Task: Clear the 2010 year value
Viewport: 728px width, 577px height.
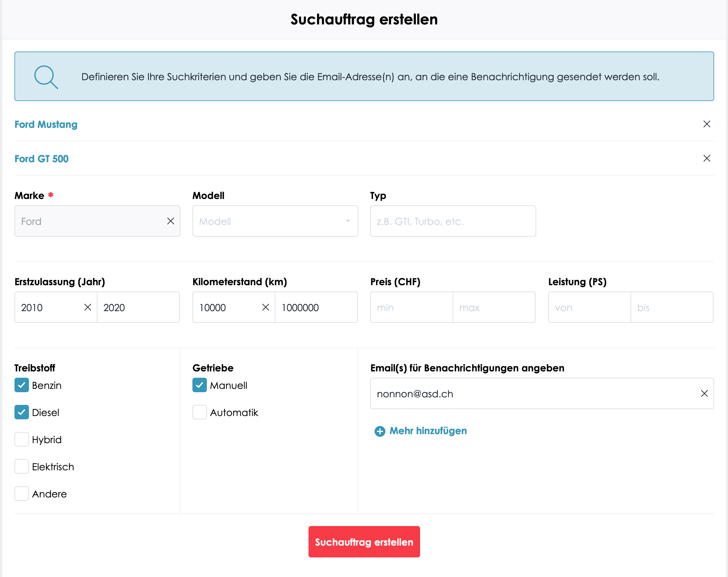Action: pyautogui.click(x=88, y=307)
